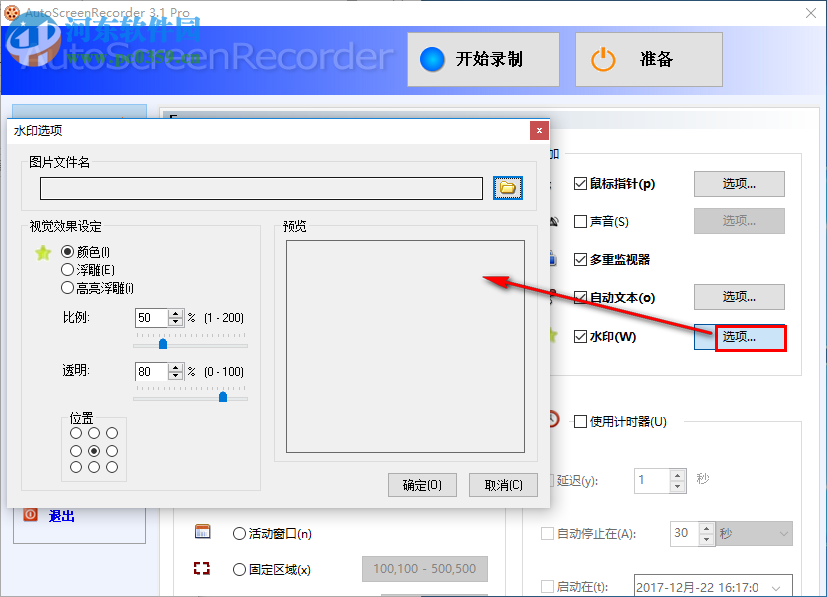Click the watermark image filename input field
This screenshot has height=597, width=827.
pos(260,187)
